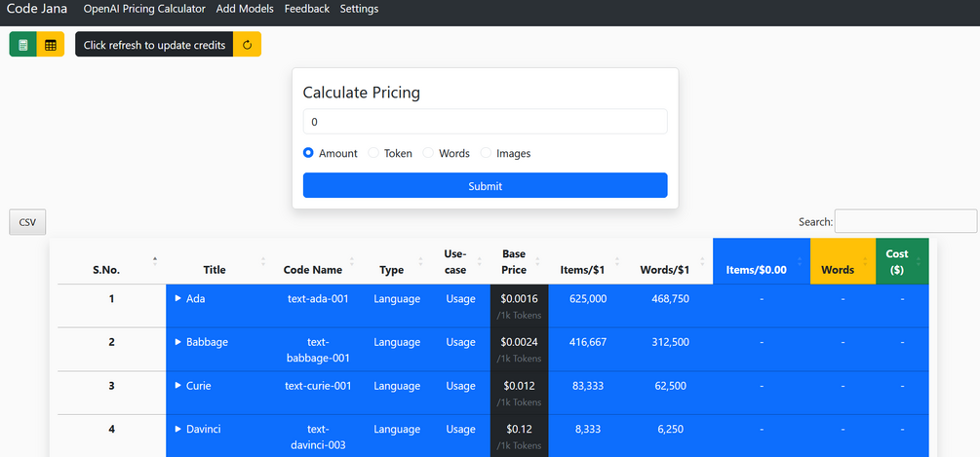Click the refresh credits icon

tap(248, 45)
